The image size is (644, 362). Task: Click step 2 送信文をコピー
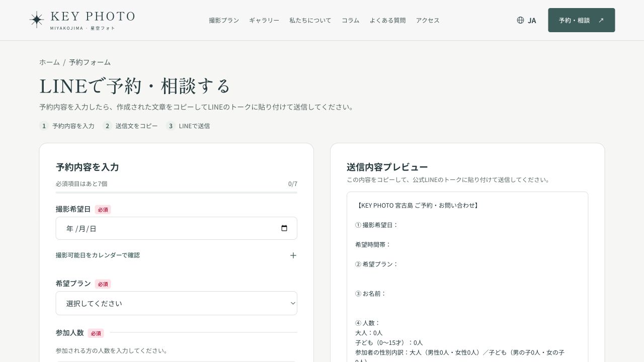pos(130,126)
